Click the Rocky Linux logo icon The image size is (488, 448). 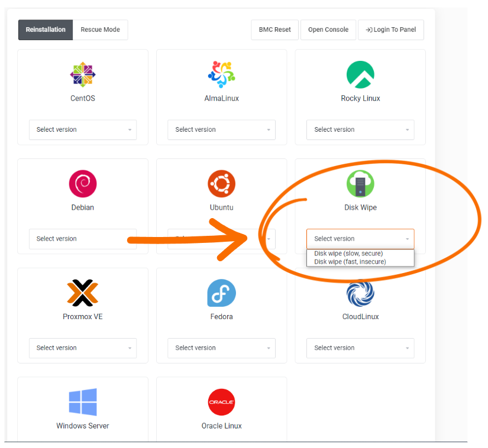click(x=360, y=74)
